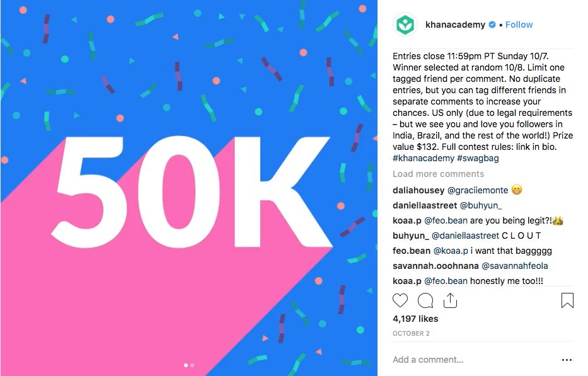Click the 50K post image

coord(189,189)
